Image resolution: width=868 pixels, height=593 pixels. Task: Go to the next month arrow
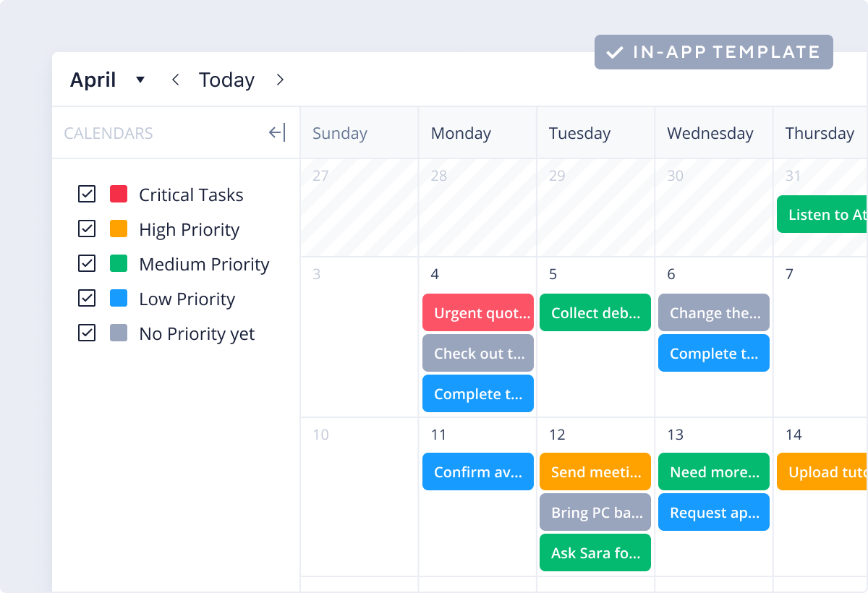(x=280, y=80)
